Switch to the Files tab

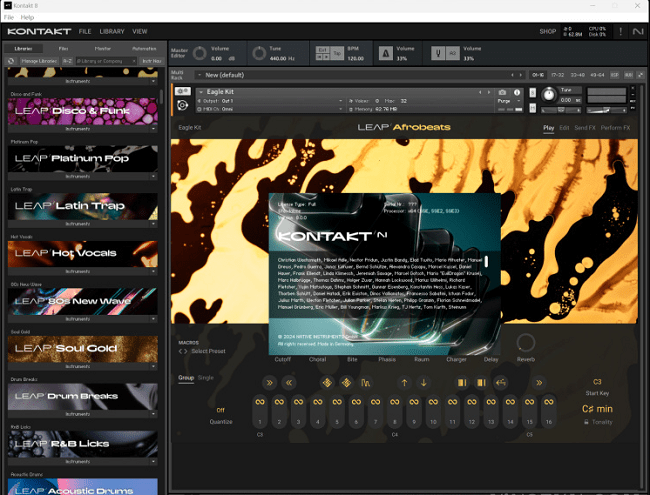coord(63,48)
